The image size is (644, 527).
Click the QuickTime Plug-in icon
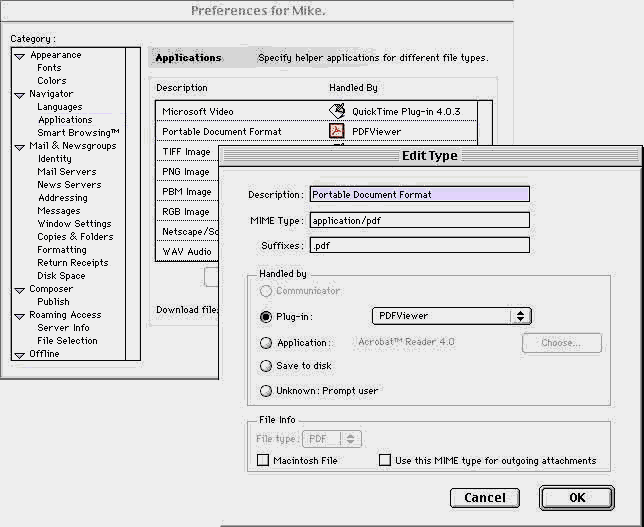(337, 111)
